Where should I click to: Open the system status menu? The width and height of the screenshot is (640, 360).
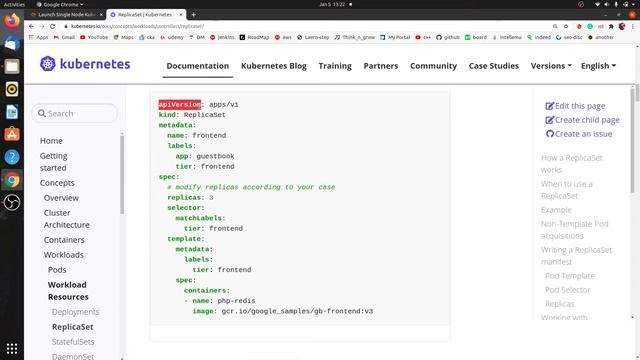pyautogui.click(x=612, y=4)
